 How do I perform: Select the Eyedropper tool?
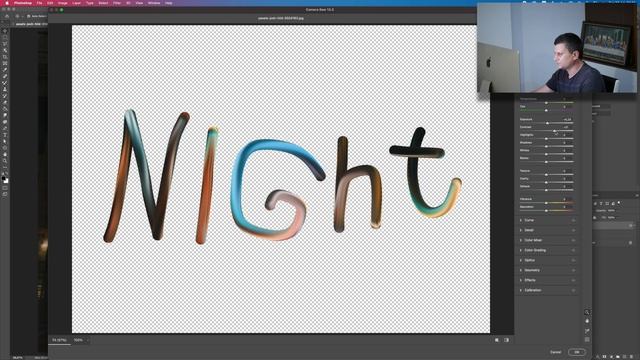tap(5, 70)
